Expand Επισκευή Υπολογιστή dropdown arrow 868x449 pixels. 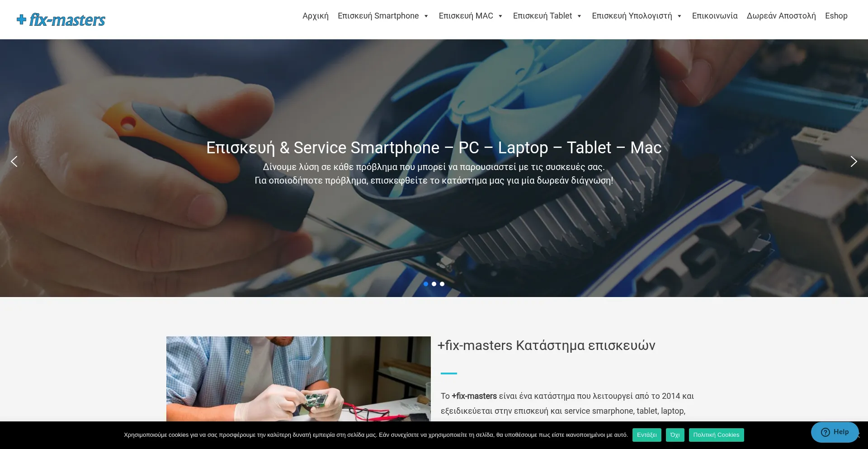(x=679, y=16)
